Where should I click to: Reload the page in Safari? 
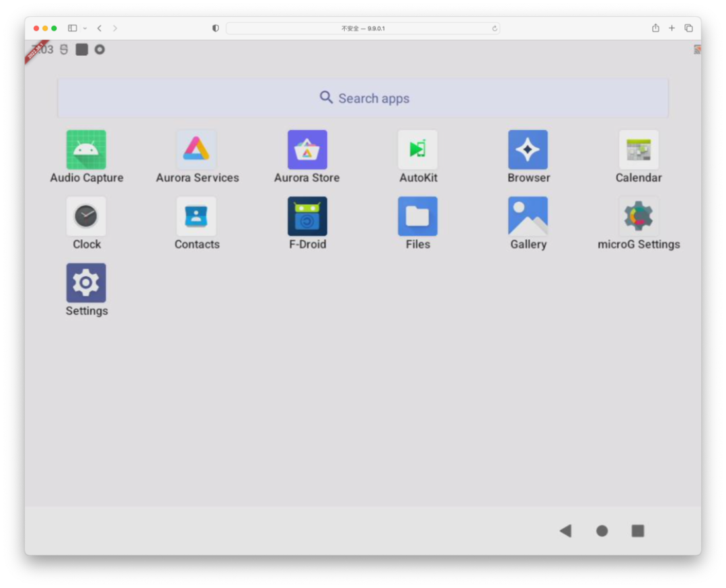pos(495,28)
